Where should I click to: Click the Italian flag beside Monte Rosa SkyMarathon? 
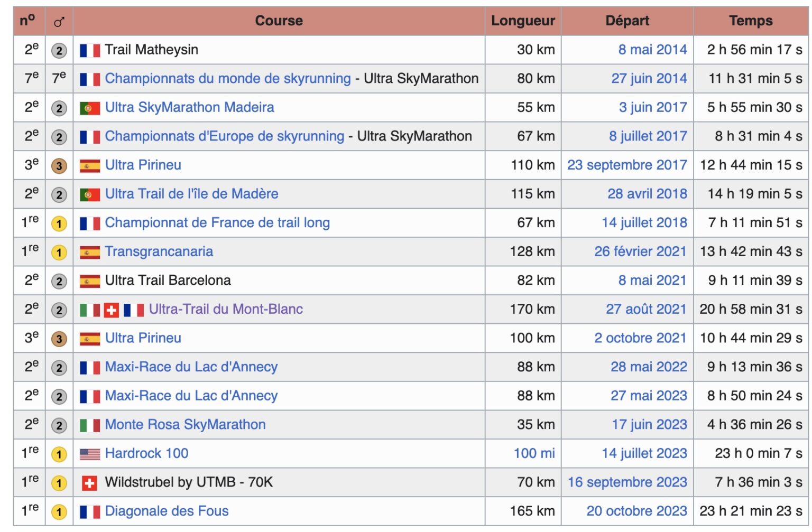pos(90,425)
